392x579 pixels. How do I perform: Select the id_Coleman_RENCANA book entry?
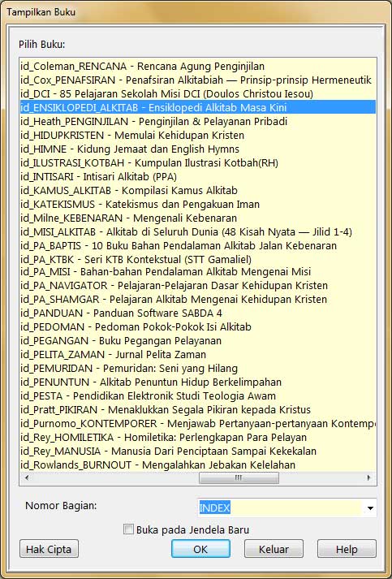(198, 66)
